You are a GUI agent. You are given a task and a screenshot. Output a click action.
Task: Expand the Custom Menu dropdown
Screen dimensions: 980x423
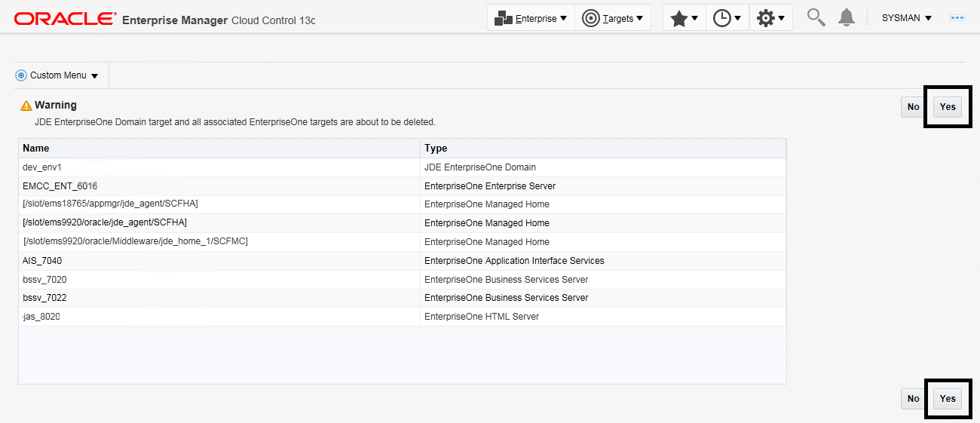(x=57, y=75)
